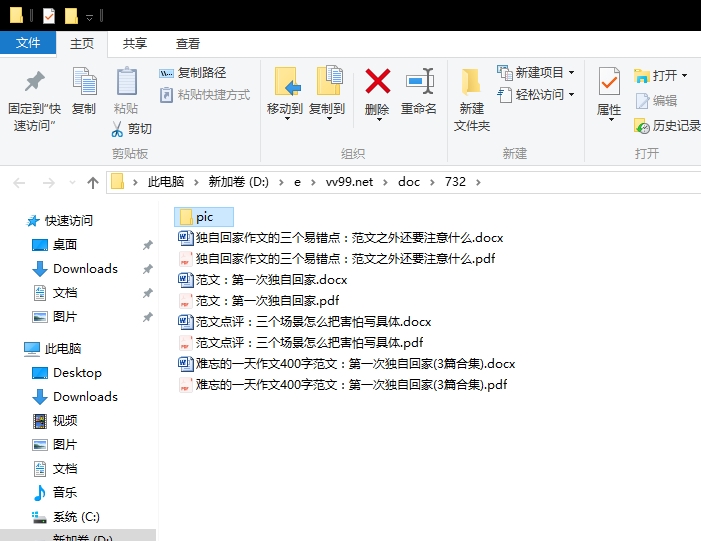
Task: Click the Rename (重命名) icon
Action: 419,81
